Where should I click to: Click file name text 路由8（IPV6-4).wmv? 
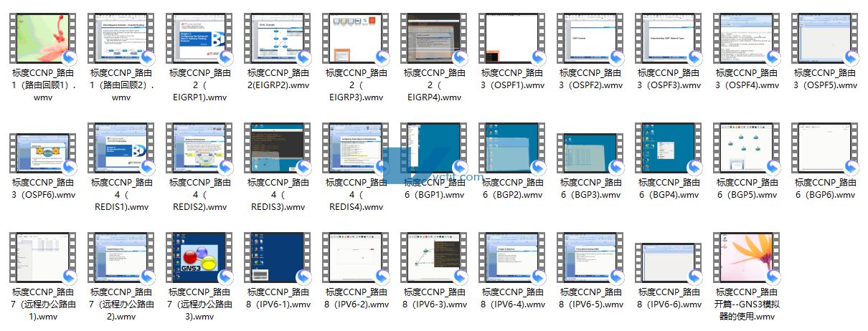click(513, 298)
